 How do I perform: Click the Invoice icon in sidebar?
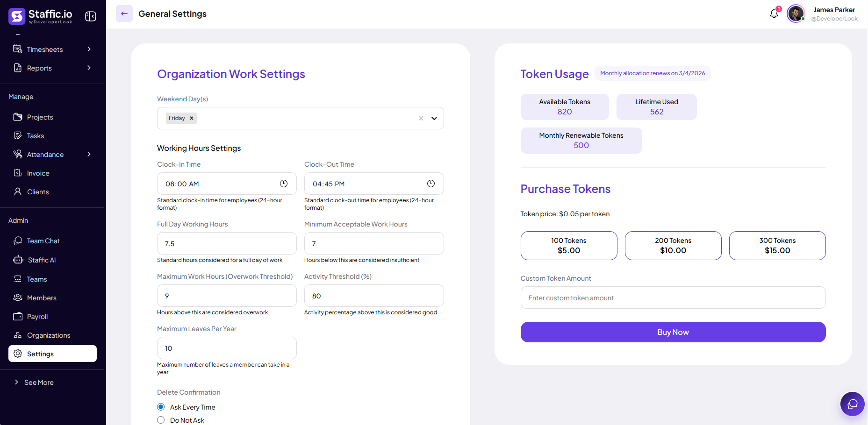tap(18, 173)
